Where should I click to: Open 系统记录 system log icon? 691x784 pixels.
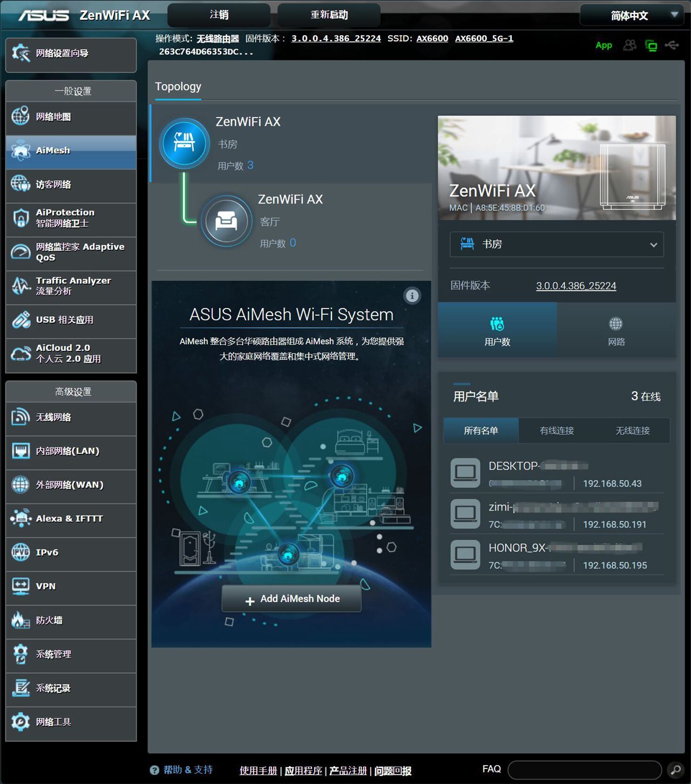click(x=21, y=688)
